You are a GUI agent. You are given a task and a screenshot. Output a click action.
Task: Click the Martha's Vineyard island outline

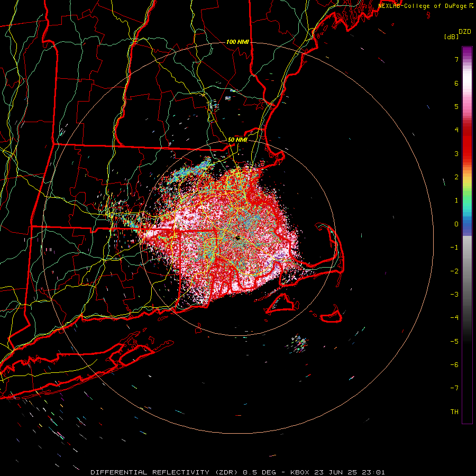pyautogui.click(x=281, y=304)
